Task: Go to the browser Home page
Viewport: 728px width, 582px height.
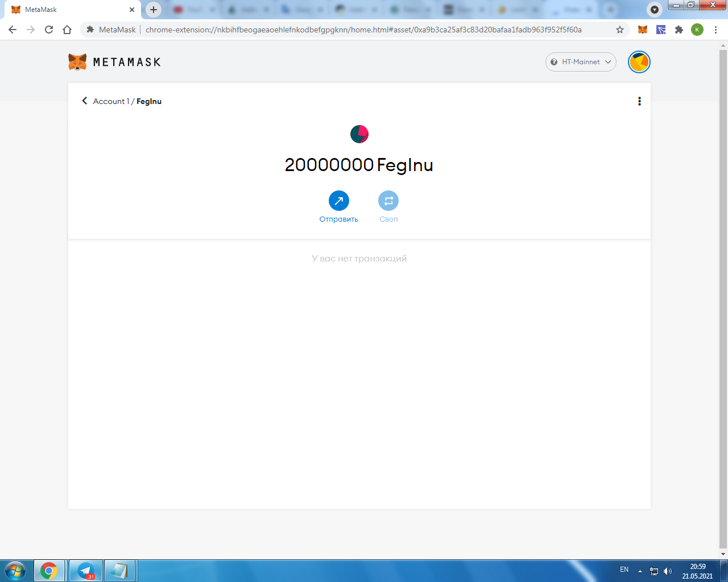Action: pyautogui.click(x=67, y=30)
